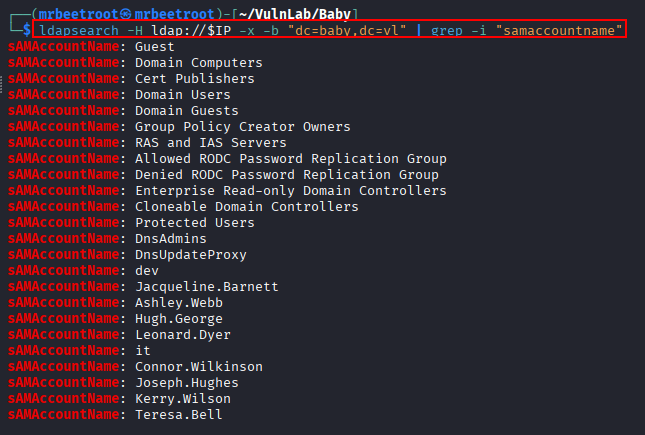Select the "samaccountname" grep pattern

(559, 30)
